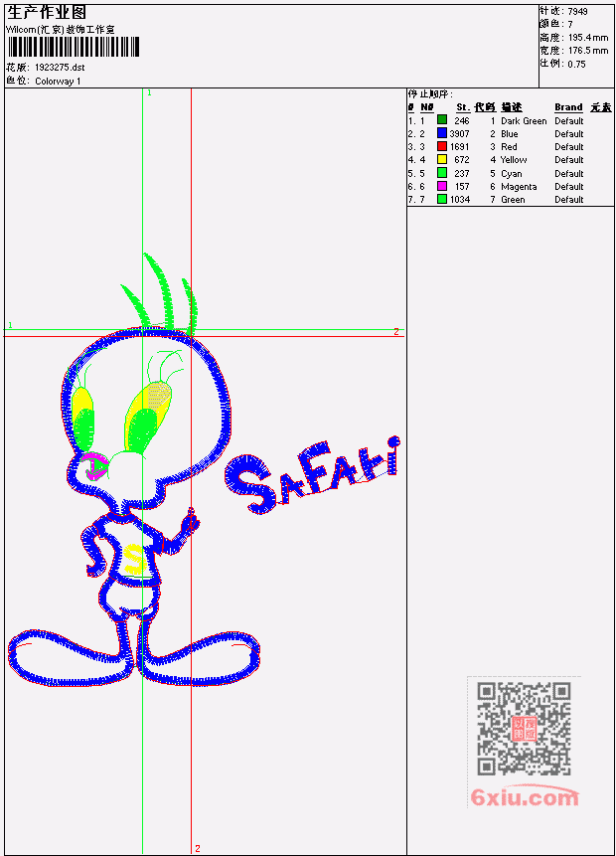Image resolution: width=616 pixels, height=856 pixels.
Task: Select the 'Blue' description text
Action: click(x=509, y=134)
